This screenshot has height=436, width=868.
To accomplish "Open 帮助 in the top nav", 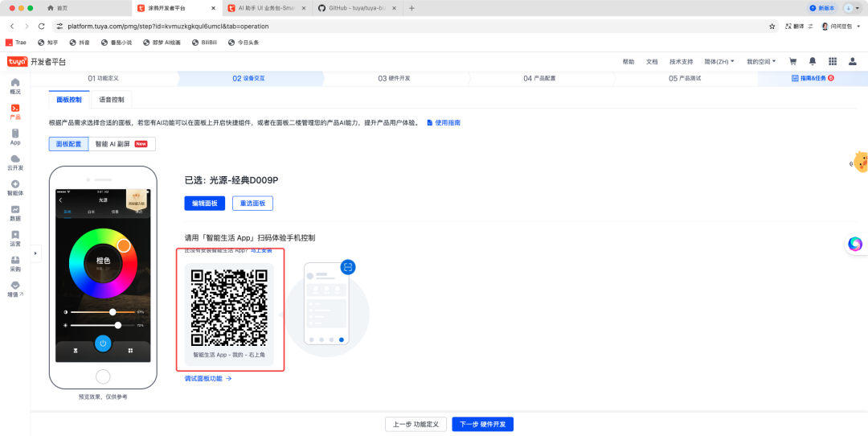I will [628, 61].
